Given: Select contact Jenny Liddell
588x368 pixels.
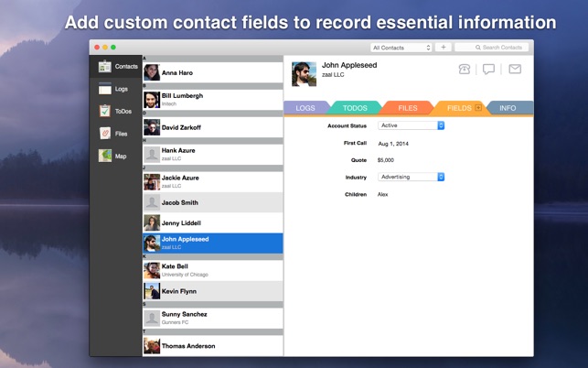Looking at the screenshot, I should pyautogui.click(x=213, y=223).
